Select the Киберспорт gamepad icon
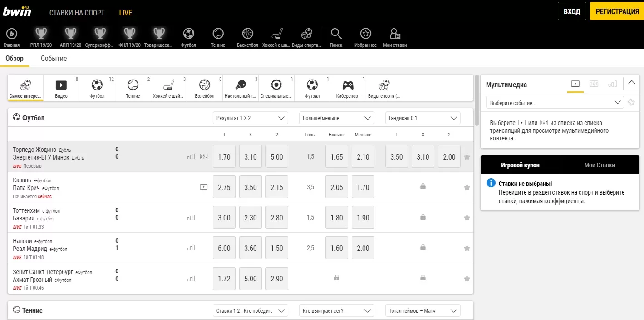The image size is (644, 320). tap(348, 85)
